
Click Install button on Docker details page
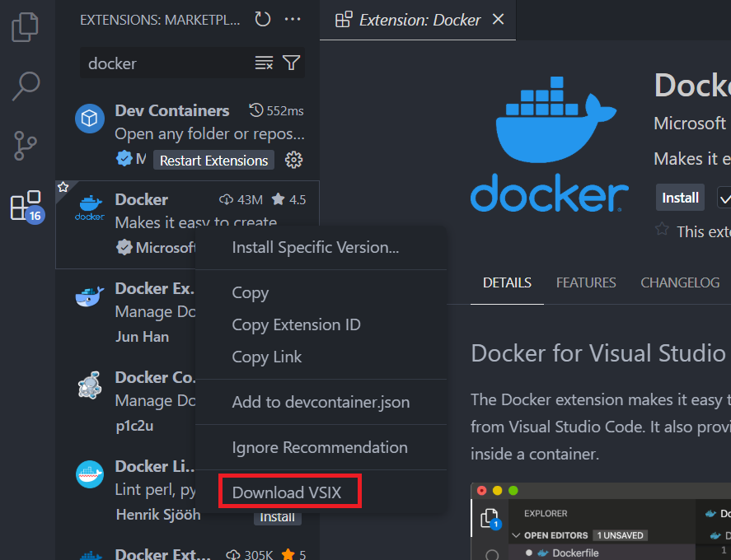pyautogui.click(x=680, y=198)
